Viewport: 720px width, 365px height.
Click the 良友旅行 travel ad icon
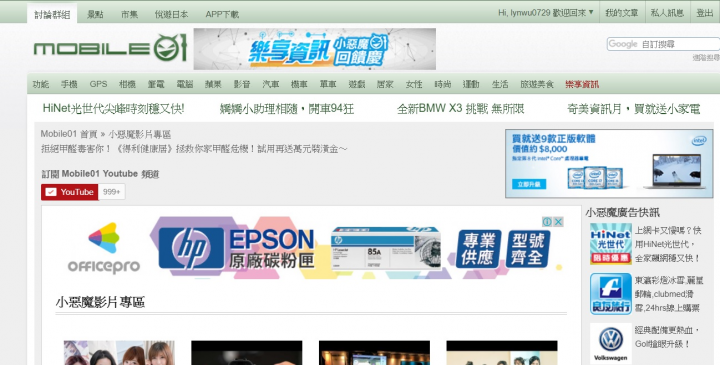click(x=611, y=294)
